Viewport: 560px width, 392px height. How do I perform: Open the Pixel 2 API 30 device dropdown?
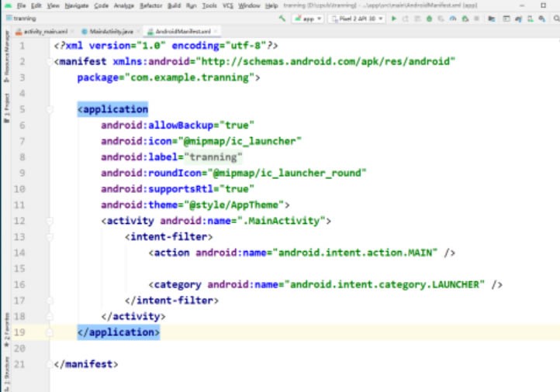357,19
